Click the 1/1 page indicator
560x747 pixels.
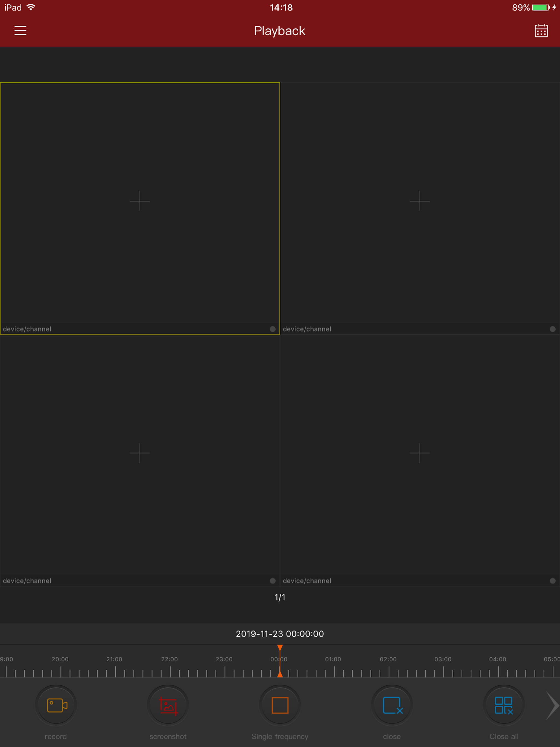(x=280, y=597)
